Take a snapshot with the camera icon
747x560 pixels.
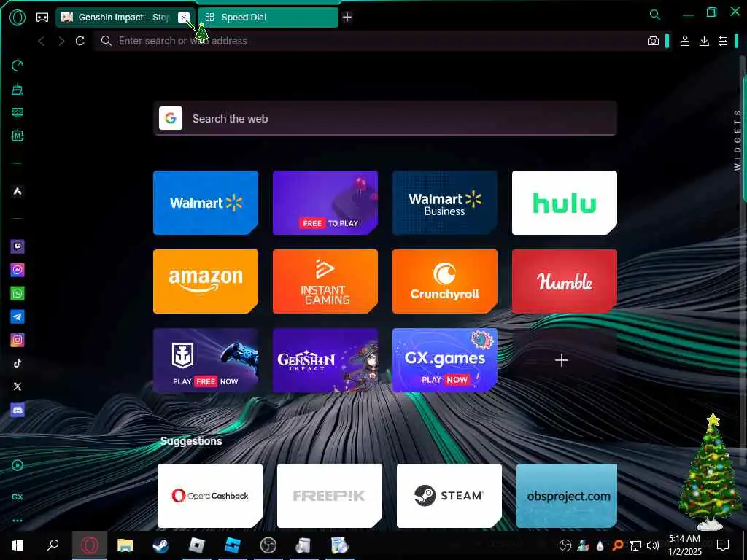click(x=653, y=41)
